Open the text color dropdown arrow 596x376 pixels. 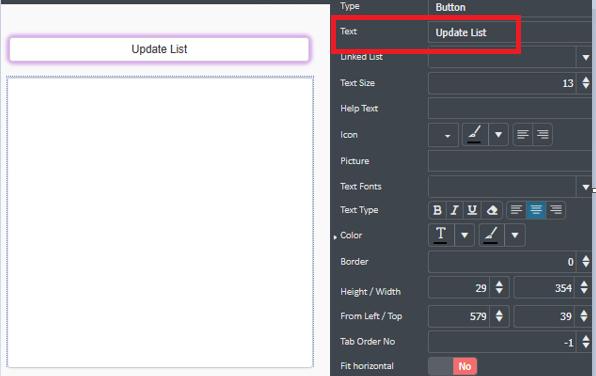pyautogui.click(x=464, y=235)
